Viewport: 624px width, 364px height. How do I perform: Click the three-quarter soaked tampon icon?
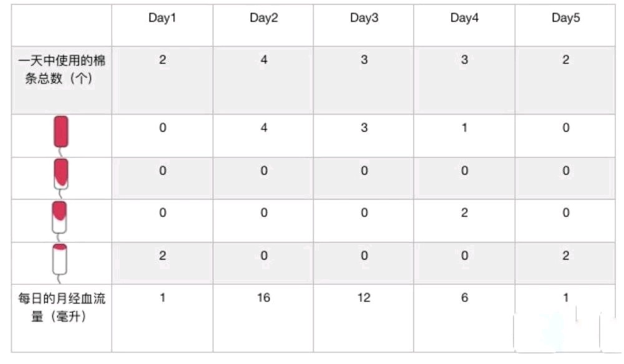pos(61,178)
